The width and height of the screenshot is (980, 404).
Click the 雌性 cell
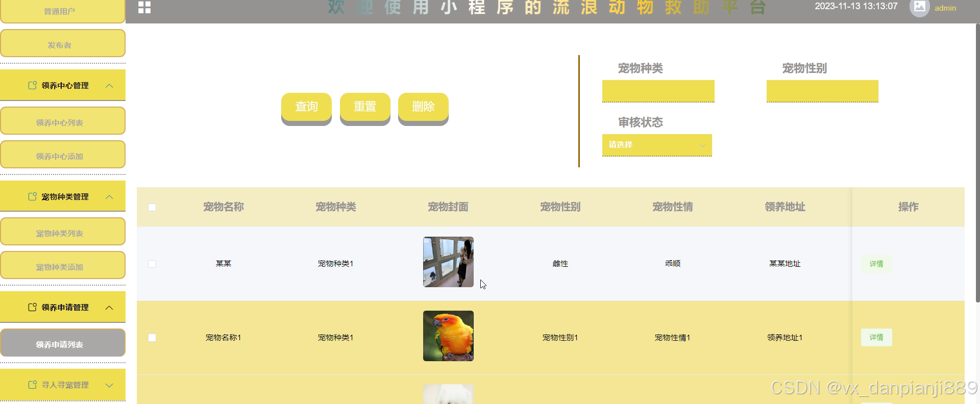[x=560, y=264]
